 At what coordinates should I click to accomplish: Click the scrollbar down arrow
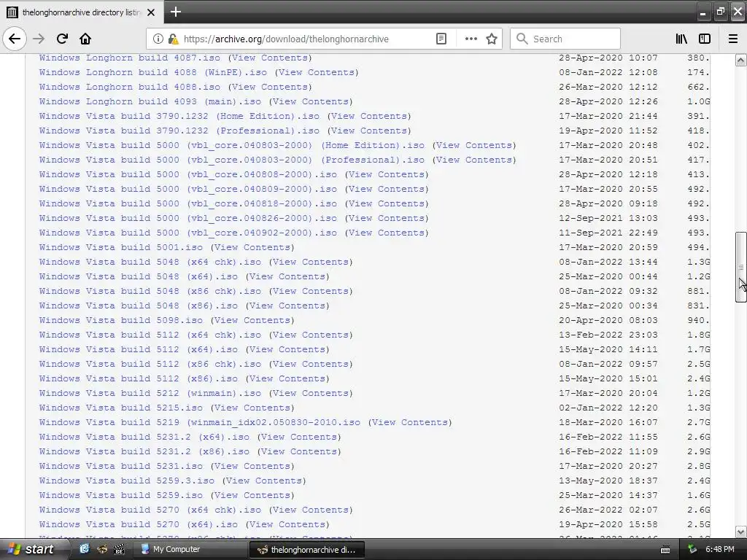coord(740,532)
